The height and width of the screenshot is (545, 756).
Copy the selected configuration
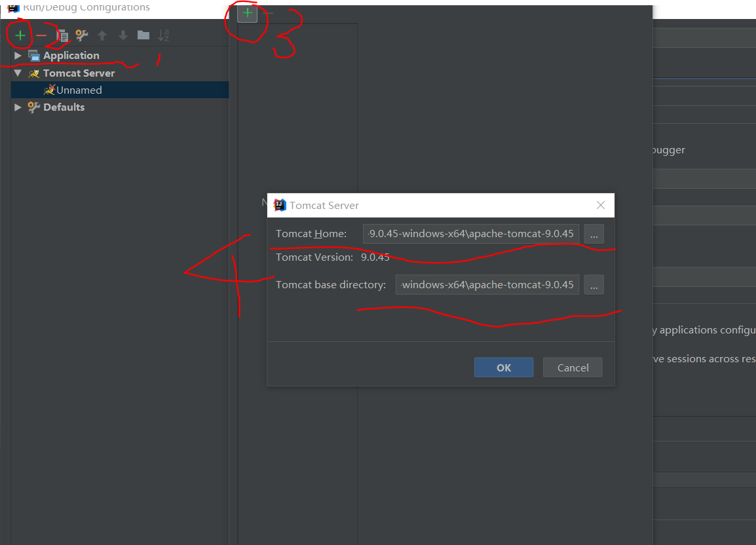[x=62, y=35]
